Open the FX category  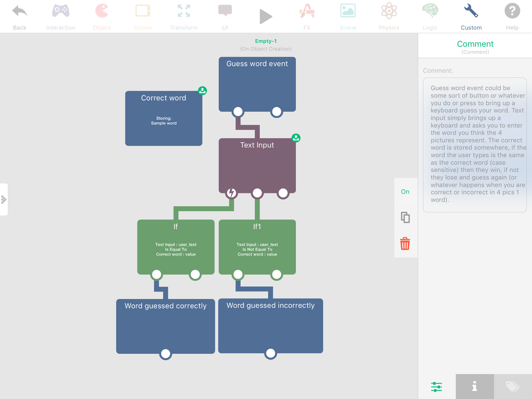[x=307, y=11]
